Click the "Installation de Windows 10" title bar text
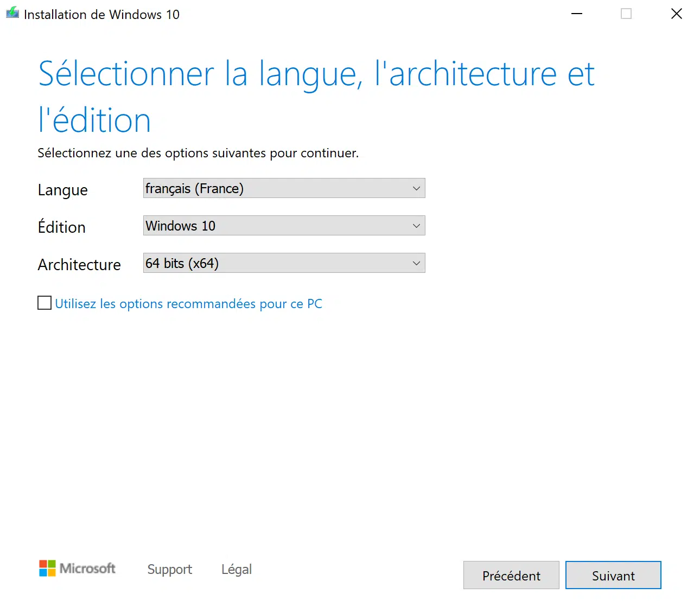Image resolution: width=700 pixels, height=613 pixels. (101, 15)
